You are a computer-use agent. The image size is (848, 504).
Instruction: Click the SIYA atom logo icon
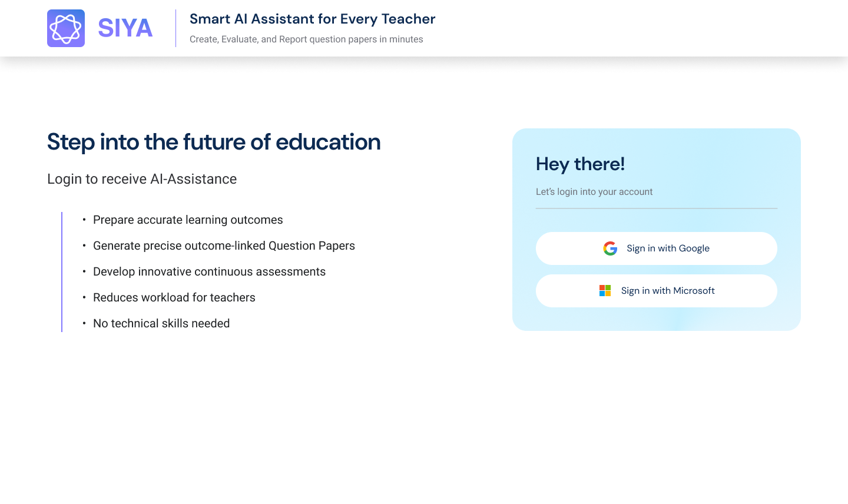(66, 28)
